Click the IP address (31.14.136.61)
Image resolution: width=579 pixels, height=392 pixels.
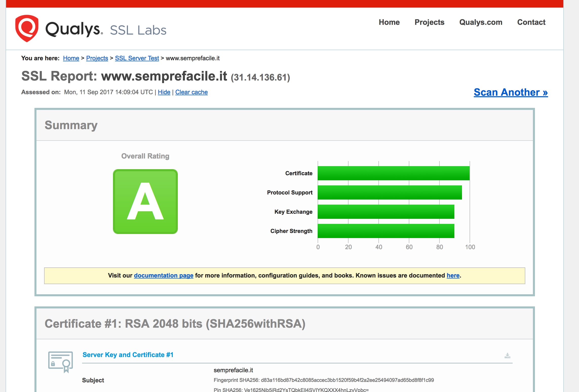pos(260,77)
